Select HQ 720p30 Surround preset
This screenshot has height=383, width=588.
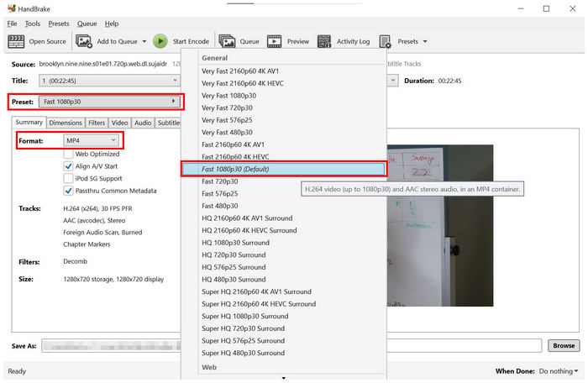click(x=284, y=254)
